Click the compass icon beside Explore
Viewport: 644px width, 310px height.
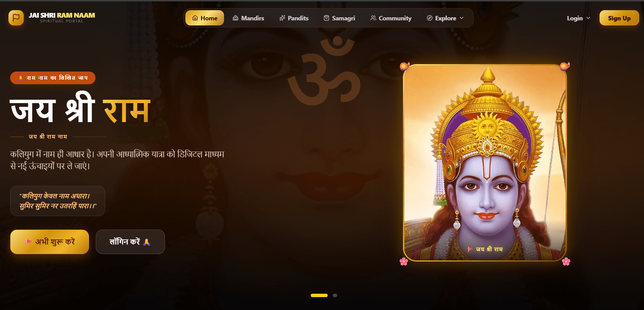(x=429, y=18)
